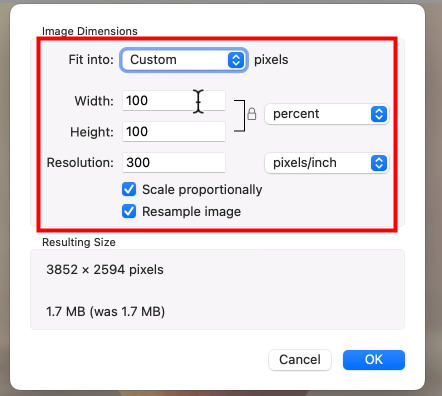Click the Image Dimensions section heading
This screenshot has width=442, height=396.
coord(90,31)
